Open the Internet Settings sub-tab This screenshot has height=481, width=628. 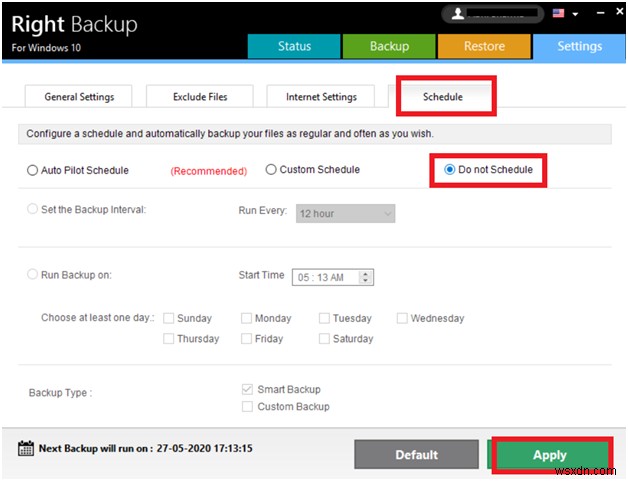[321, 97]
